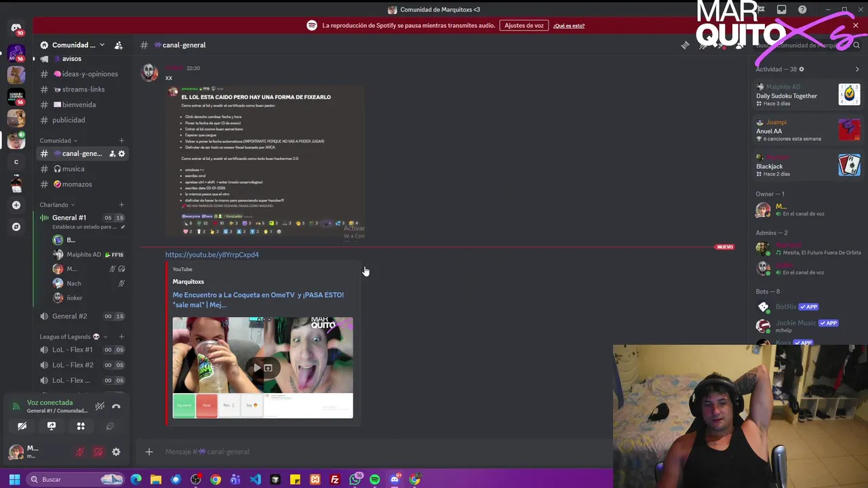Edit canal-general channel settings gear
868x488 pixels.
tap(121, 154)
